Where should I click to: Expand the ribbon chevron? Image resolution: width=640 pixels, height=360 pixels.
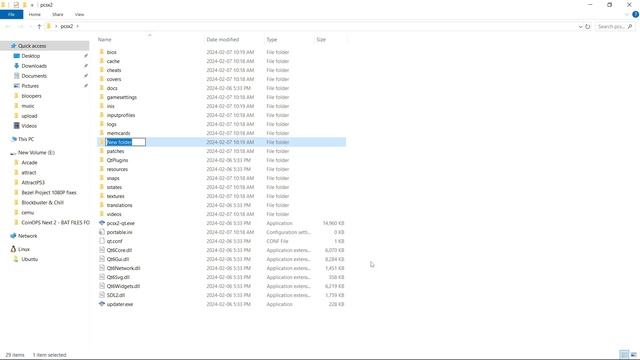[x=627, y=14]
